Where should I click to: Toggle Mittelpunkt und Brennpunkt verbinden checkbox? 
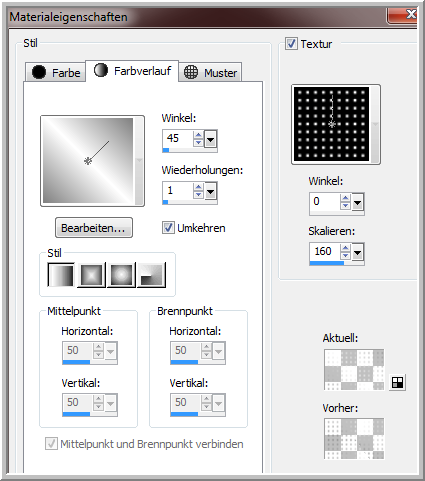[51, 444]
